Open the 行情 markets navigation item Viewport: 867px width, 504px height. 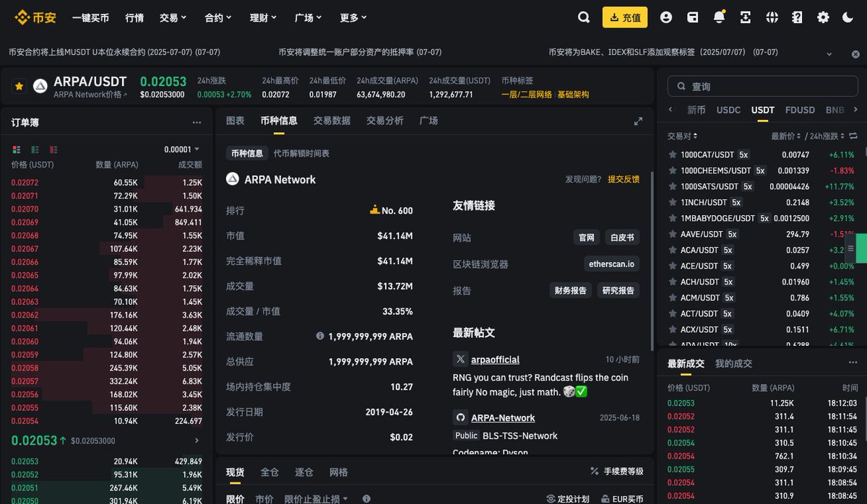pyautogui.click(x=134, y=17)
